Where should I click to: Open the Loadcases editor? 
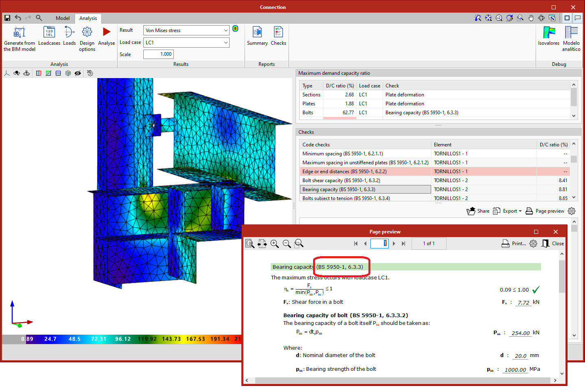[49, 36]
